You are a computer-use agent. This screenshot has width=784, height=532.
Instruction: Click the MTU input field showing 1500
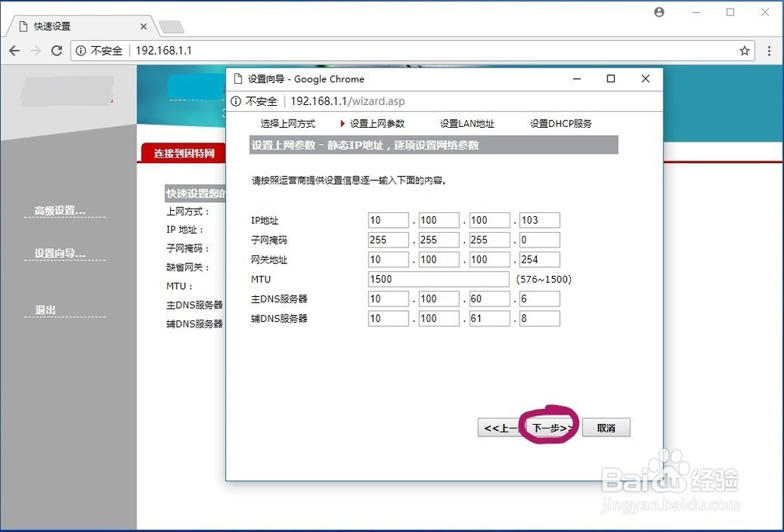point(437,279)
